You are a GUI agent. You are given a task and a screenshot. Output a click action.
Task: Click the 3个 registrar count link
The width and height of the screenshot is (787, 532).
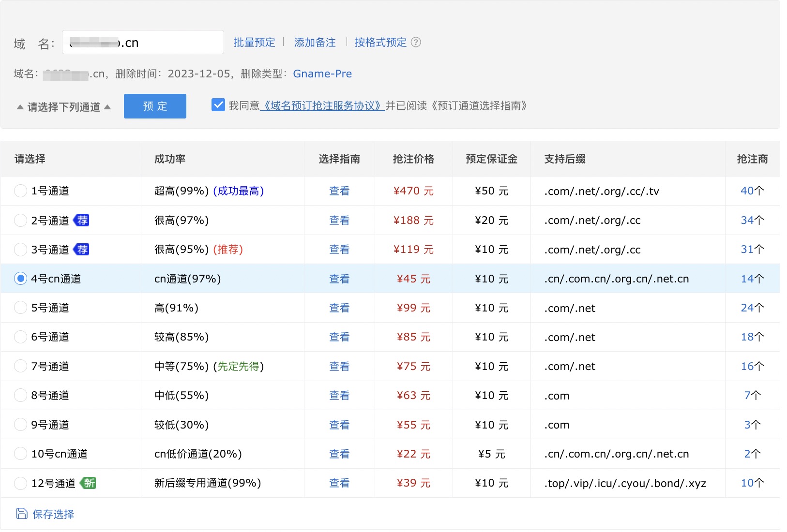pos(752,425)
